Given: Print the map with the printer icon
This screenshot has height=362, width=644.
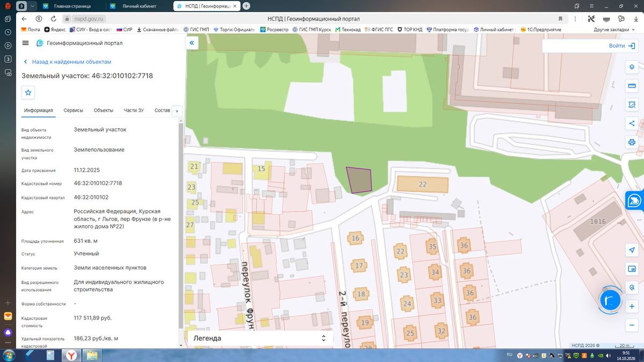Looking at the screenshot, I should (632, 142).
